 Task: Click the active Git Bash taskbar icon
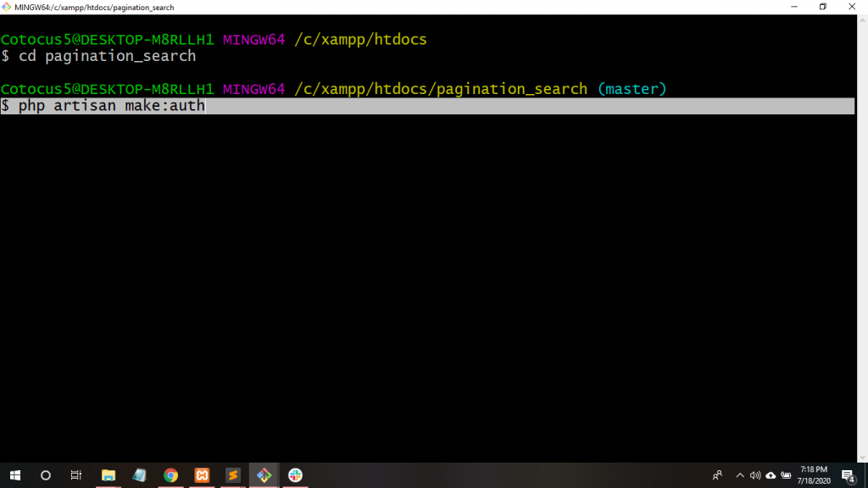264,475
